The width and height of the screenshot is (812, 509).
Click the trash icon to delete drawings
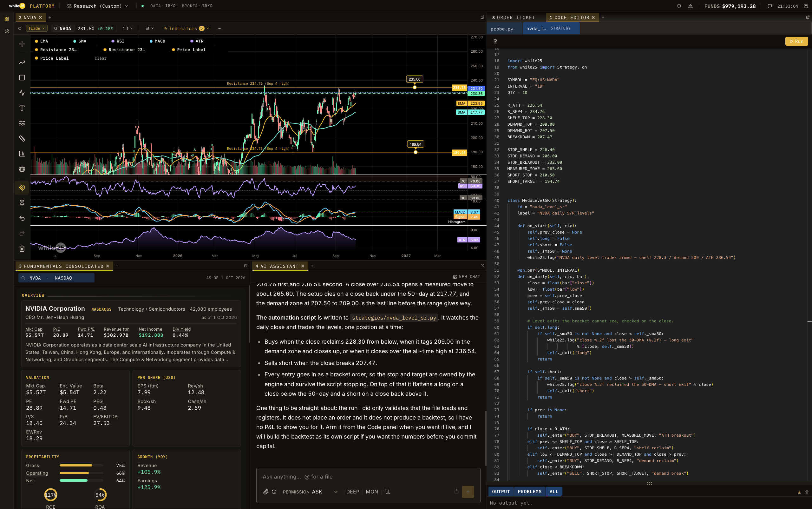(22, 249)
